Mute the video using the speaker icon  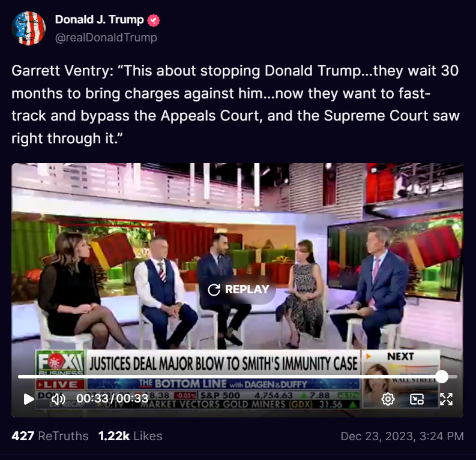58,399
